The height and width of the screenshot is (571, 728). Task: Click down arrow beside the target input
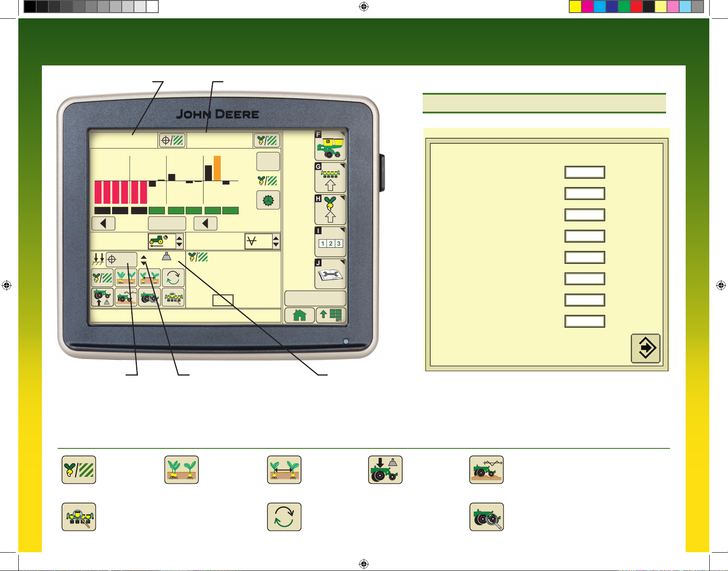[x=144, y=263]
